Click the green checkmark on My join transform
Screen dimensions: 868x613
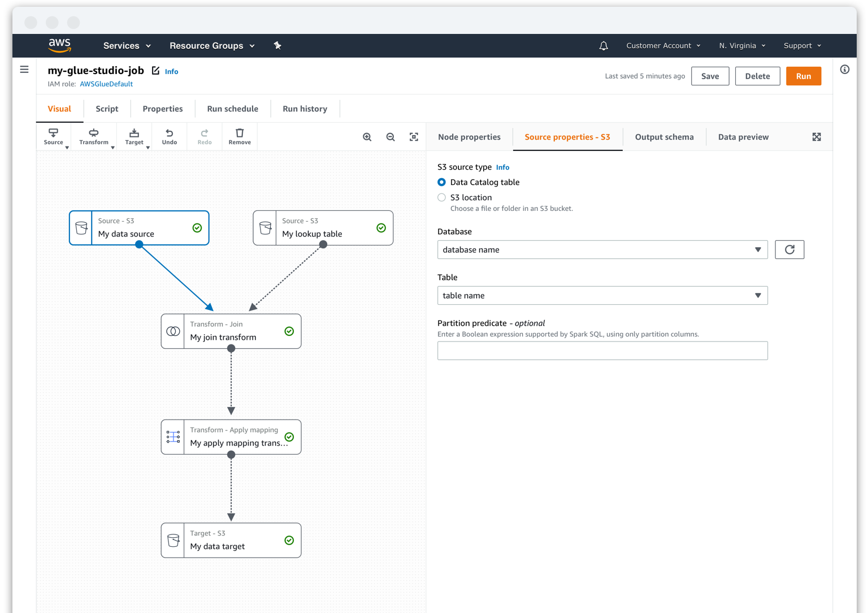(x=289, y=331)
